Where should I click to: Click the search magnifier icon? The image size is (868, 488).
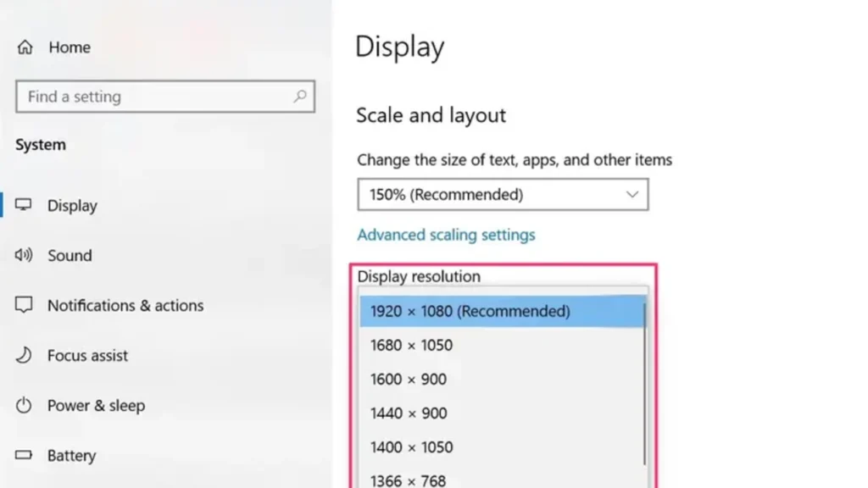[300, 97]
